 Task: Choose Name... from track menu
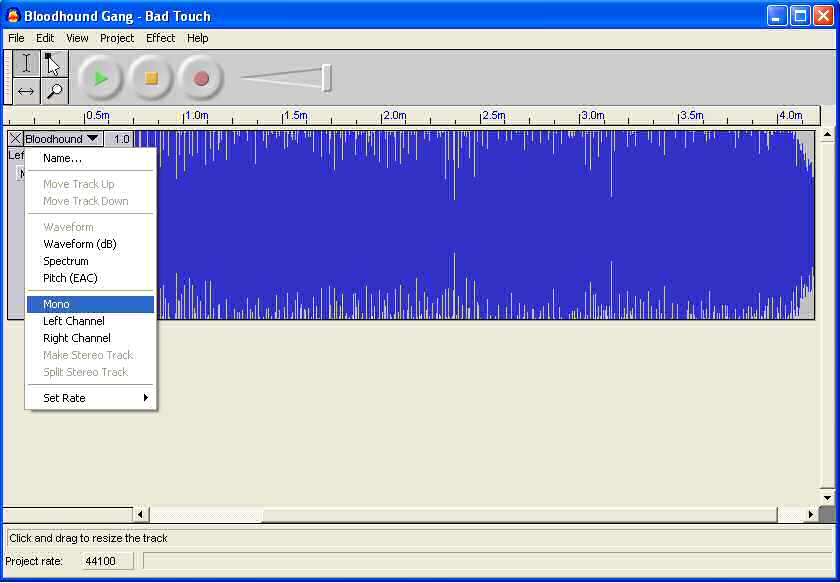click(x=91, y=158)
